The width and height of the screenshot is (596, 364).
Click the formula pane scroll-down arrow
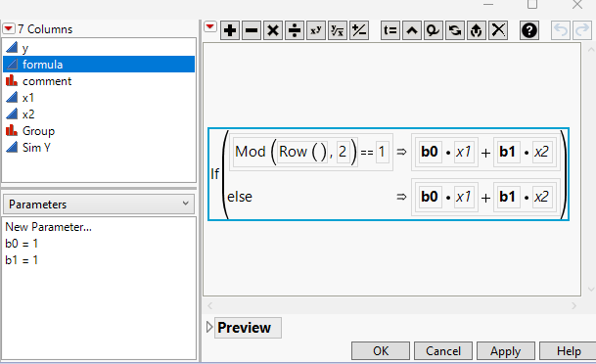(591, 290)
